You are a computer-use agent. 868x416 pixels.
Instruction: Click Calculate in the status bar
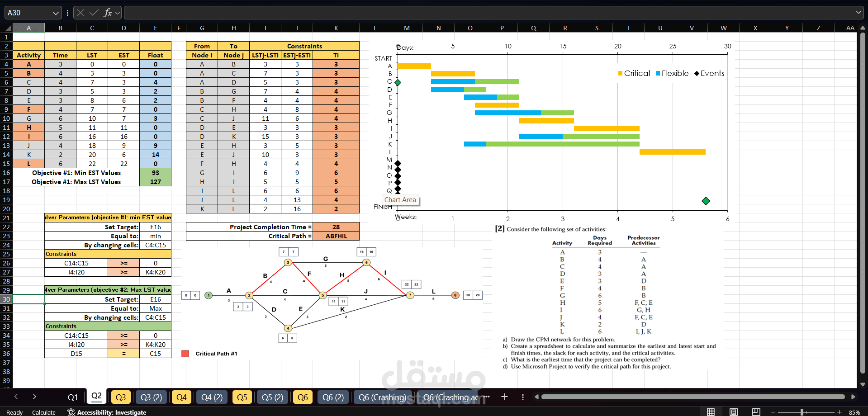pyautogui.click(x=44, y=412)
